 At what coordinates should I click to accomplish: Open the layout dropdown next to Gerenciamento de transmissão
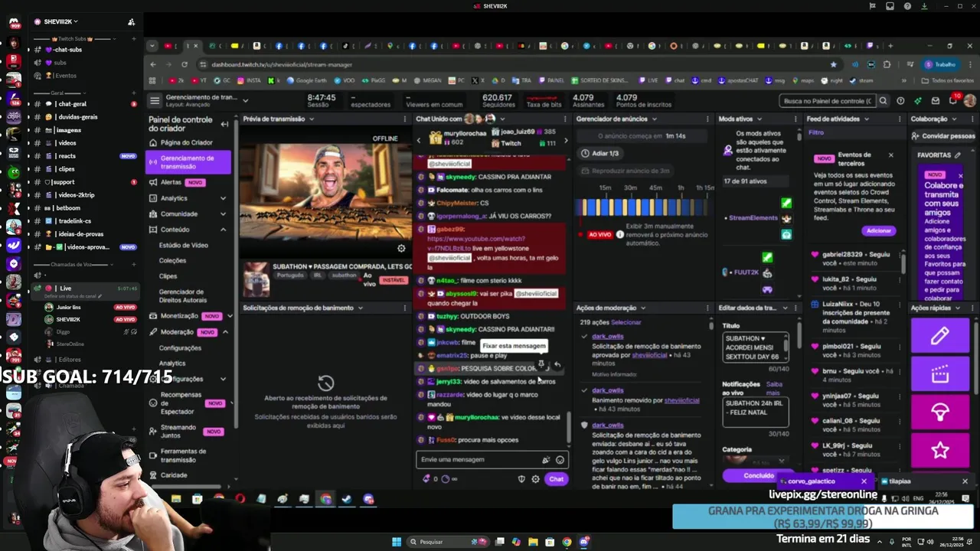click(245, 100)
